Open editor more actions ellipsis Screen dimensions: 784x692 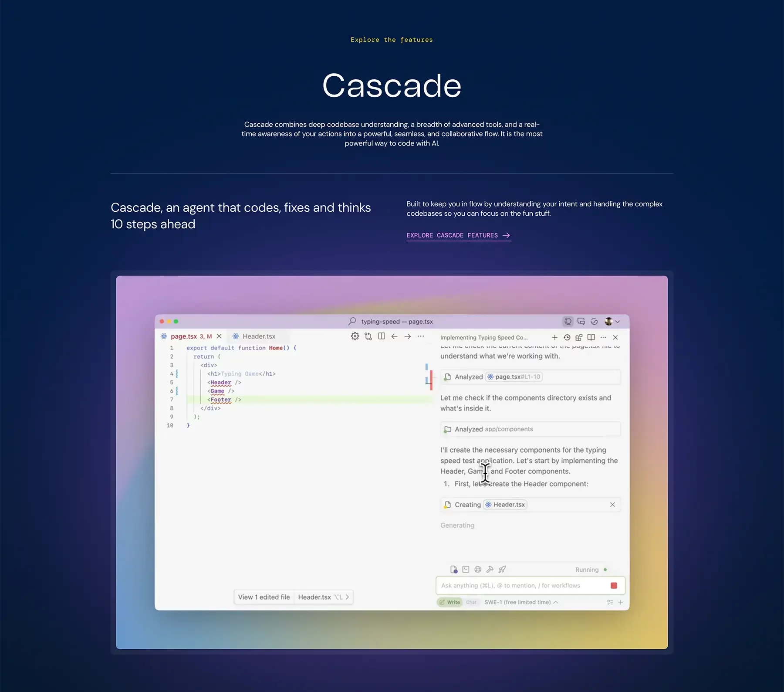tap(421, 336)
